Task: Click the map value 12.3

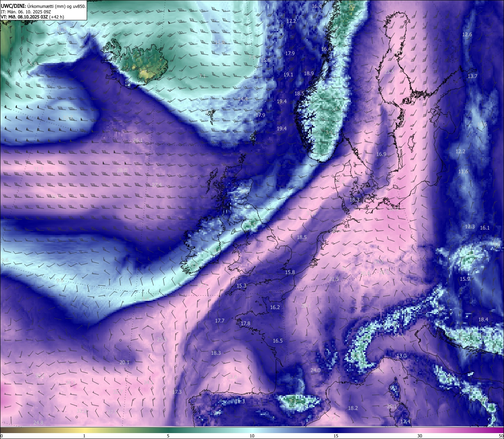Action: 470,226
